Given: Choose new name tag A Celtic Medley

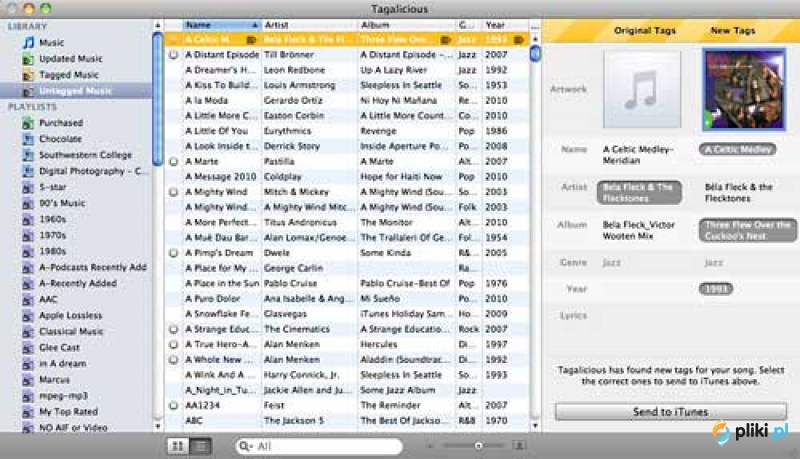Looking at the screenshot, I should (x=738, y=149).
